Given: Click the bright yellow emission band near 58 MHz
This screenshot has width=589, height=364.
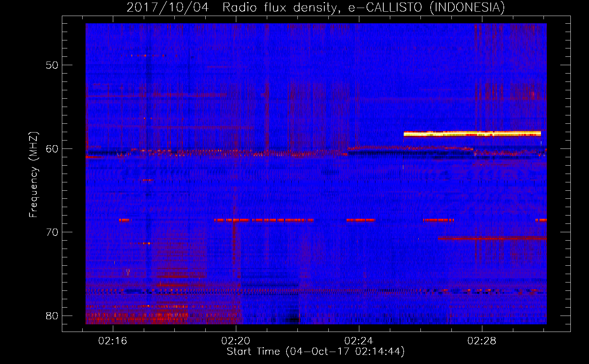Looking at the screenshot, I should click(x=472, y=134).
